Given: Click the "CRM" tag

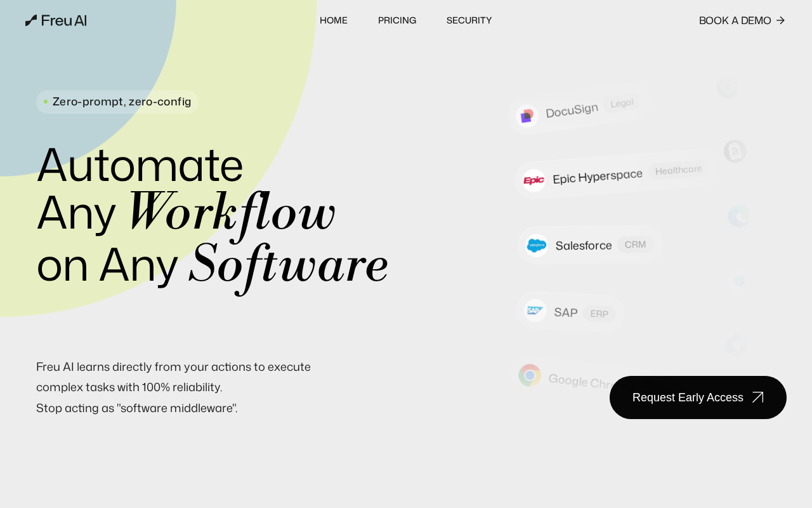Looking at the screenshot, I should coord(635,244).
